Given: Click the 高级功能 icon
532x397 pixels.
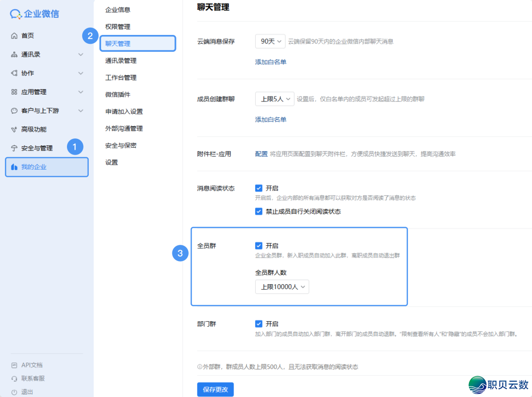Looking at the screenshot, I should pyautogui.click(x=14, y=130).
